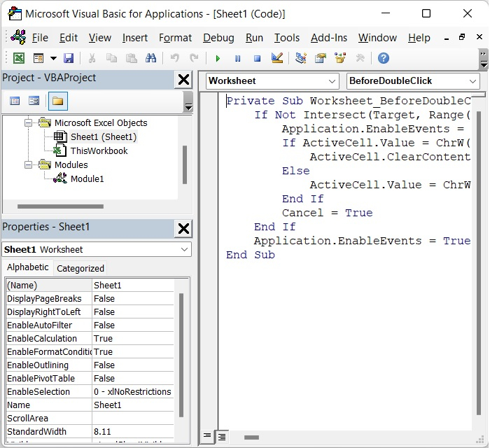Open the Help question mark icon
490x448 pixels.
(x=383, y=59)
